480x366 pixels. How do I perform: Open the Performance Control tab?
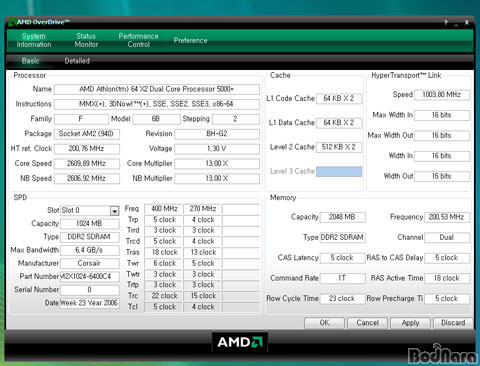coord(138,40)
